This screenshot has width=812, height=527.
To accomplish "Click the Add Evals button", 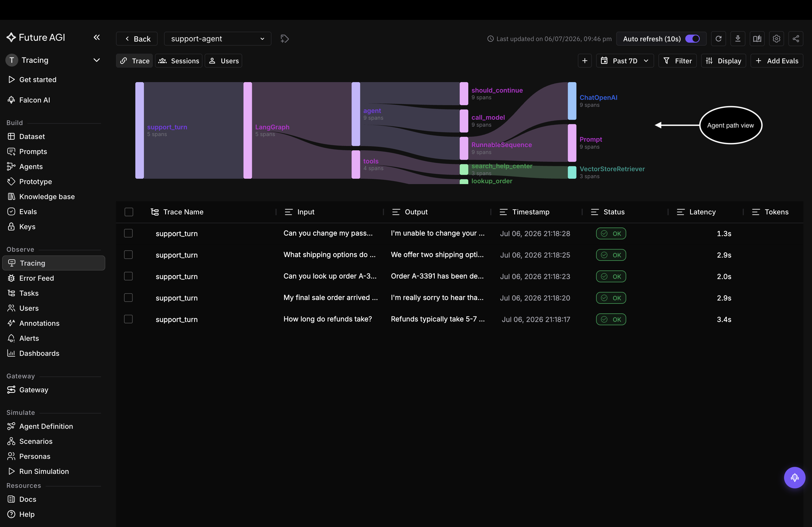I will [x=777, y=61].
